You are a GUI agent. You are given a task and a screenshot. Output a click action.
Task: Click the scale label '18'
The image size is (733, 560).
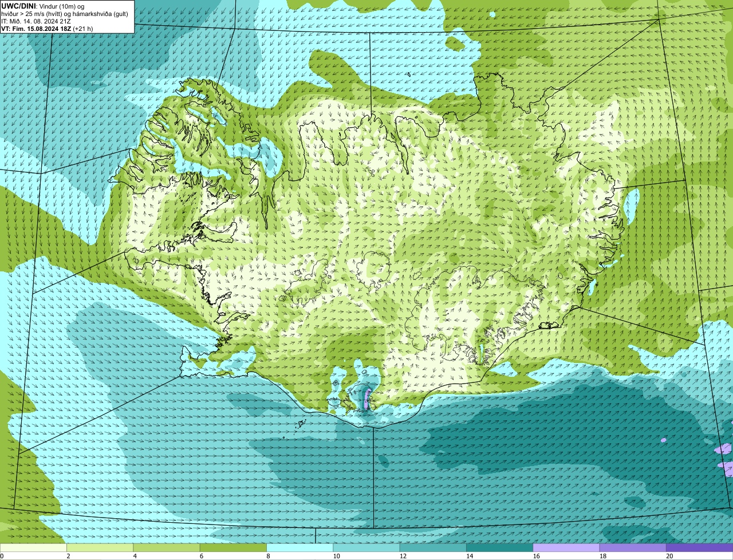[602, 556]
